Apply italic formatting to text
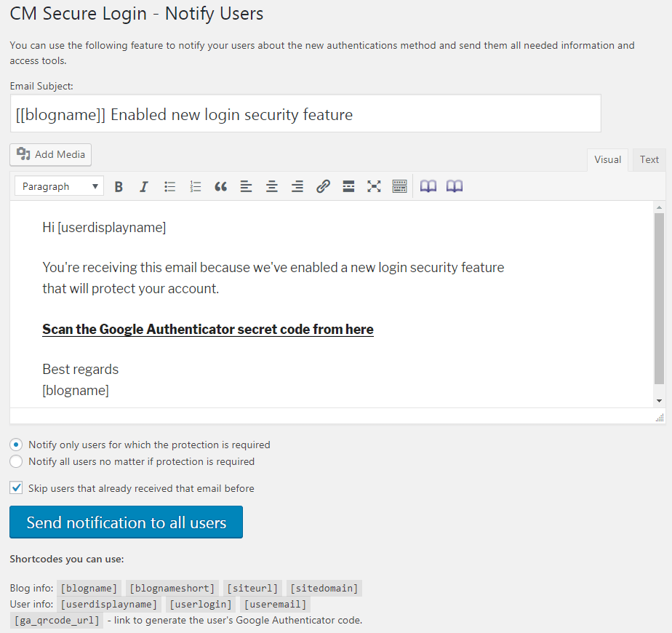The width and height of the screenshot is (672, 633). (144, 187)
